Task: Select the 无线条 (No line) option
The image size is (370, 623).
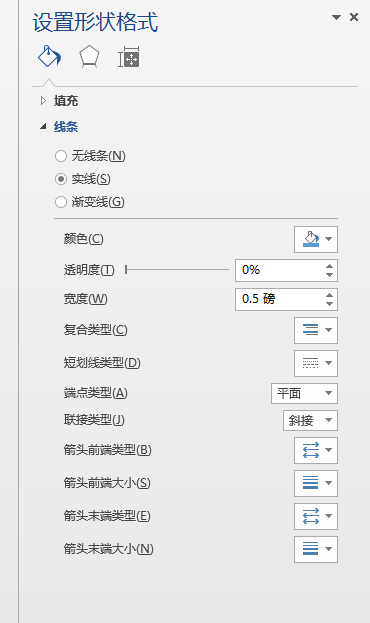Action: click(90, 156)
